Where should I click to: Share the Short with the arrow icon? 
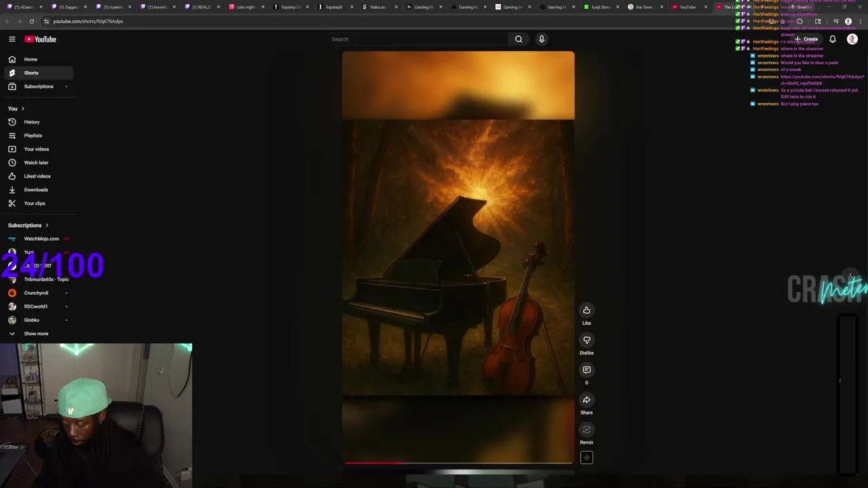coord(587,400)
